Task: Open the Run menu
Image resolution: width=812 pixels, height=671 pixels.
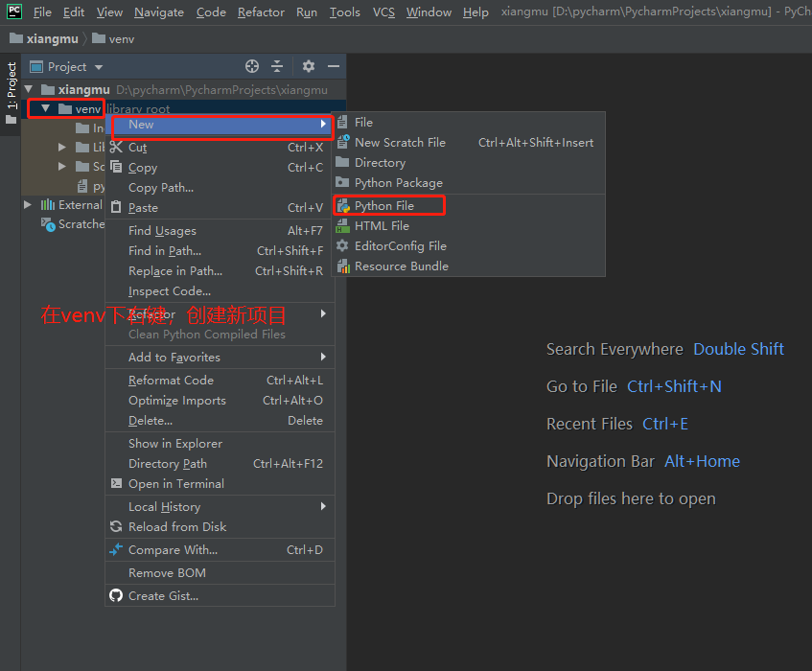Action: coord(307,12)
